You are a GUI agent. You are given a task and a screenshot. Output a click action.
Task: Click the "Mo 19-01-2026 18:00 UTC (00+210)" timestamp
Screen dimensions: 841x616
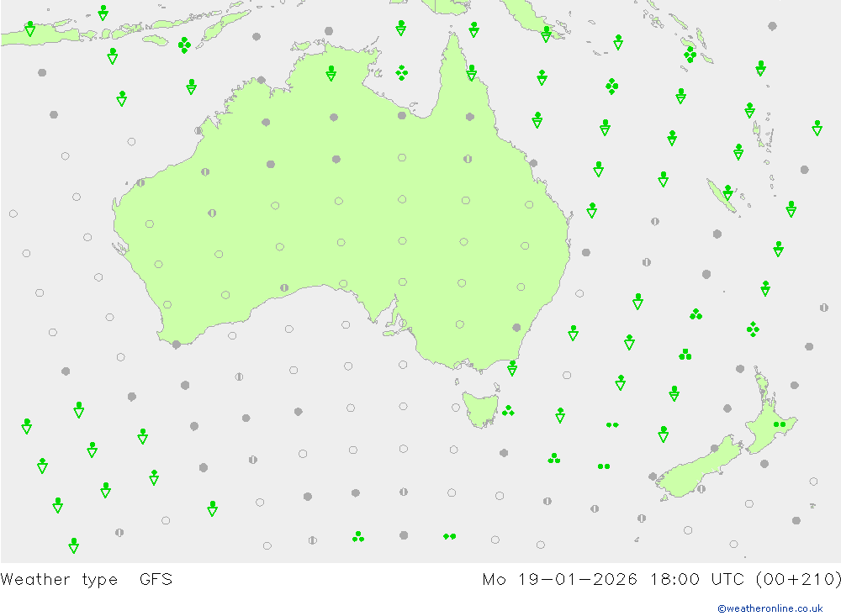coord(661,580)
